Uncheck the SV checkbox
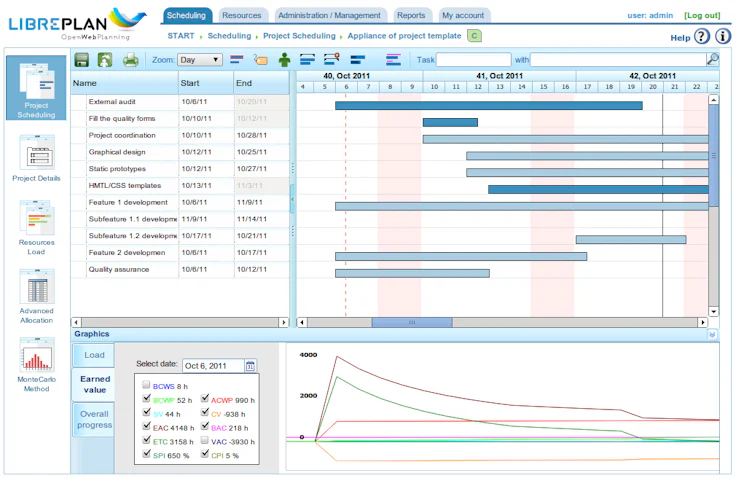Screen dimensions: 736x478 [x=146, y=413]
